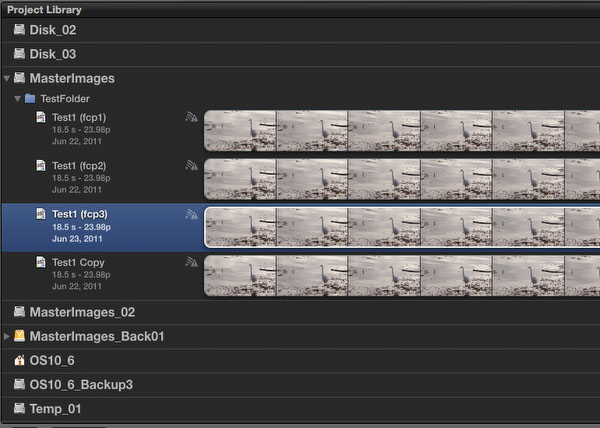Image resolution: width=600 pixels, height=428 pixels.
Task: Click the Project Library panel title
Action: (x=44, y=10)
